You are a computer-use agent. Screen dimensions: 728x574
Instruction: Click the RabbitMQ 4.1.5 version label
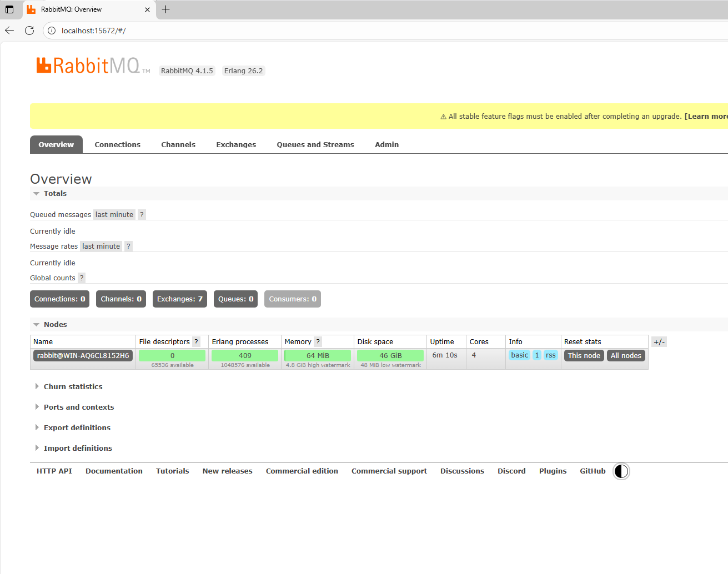pyautogui.click(x=187, y=71)
